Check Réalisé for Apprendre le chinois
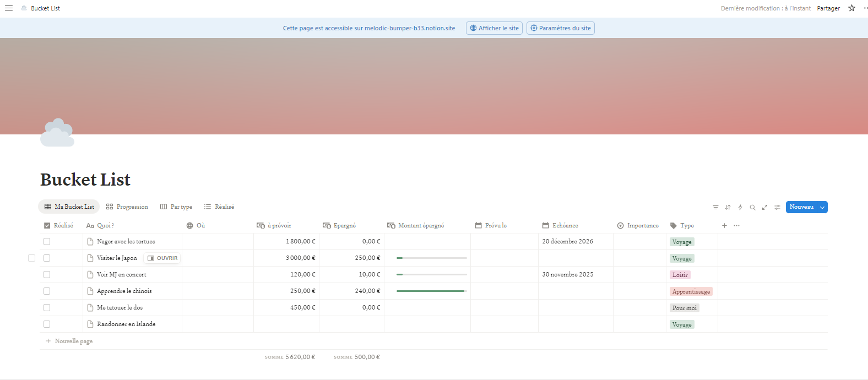Viewport: 868px width, 380px height. tap(47, 291)
